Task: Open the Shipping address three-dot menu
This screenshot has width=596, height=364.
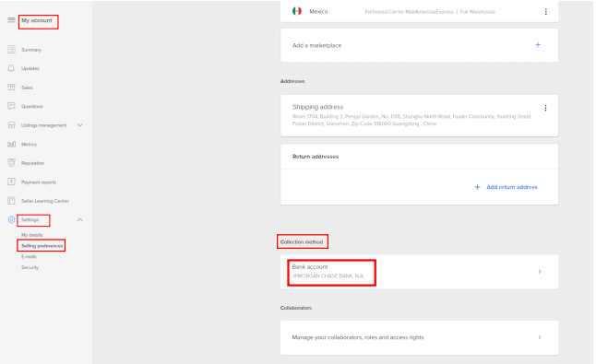Action: pyautogui.click(x=545, y=108)
